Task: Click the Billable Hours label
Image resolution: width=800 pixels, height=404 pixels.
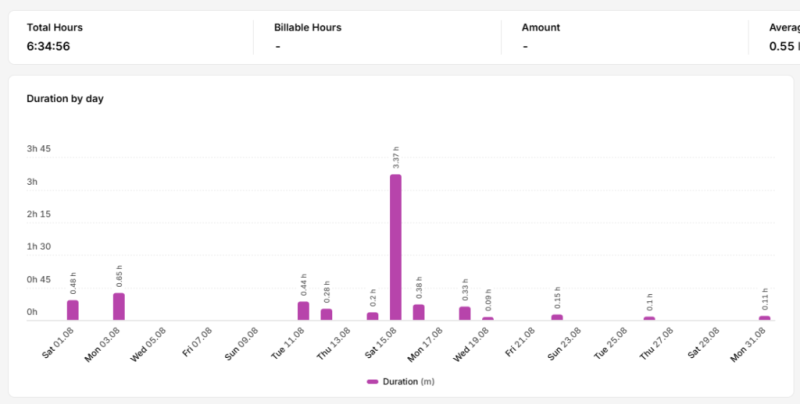Action: point(308,28)
